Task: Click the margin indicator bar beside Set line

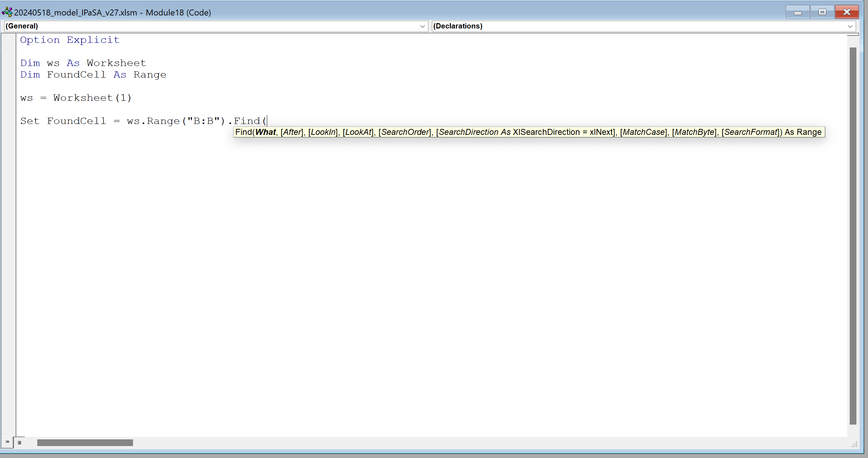Action: (x=8, y=121)
